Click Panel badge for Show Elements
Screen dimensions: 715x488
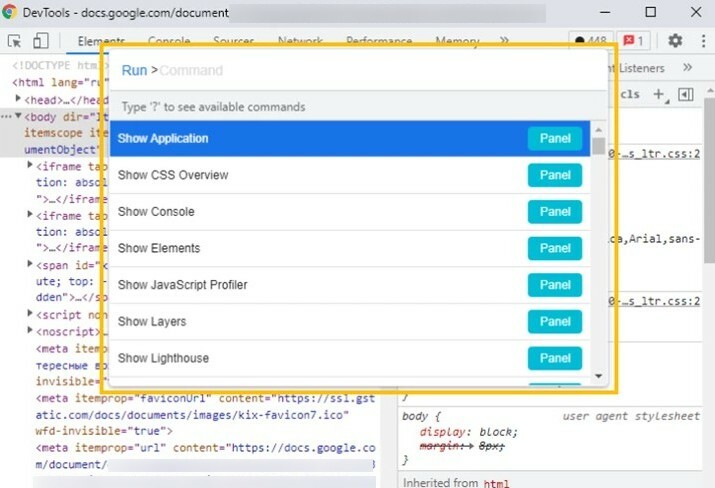tap(555, 248)
